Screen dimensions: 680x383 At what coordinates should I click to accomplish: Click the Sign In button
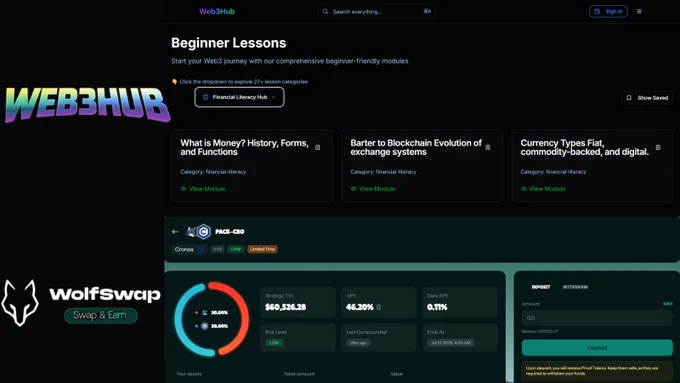[608, 11]
